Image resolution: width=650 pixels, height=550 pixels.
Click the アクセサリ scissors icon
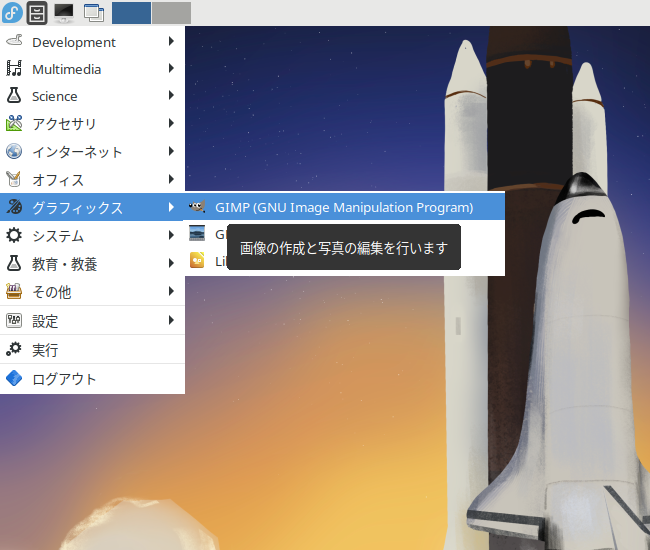[14, 123]
